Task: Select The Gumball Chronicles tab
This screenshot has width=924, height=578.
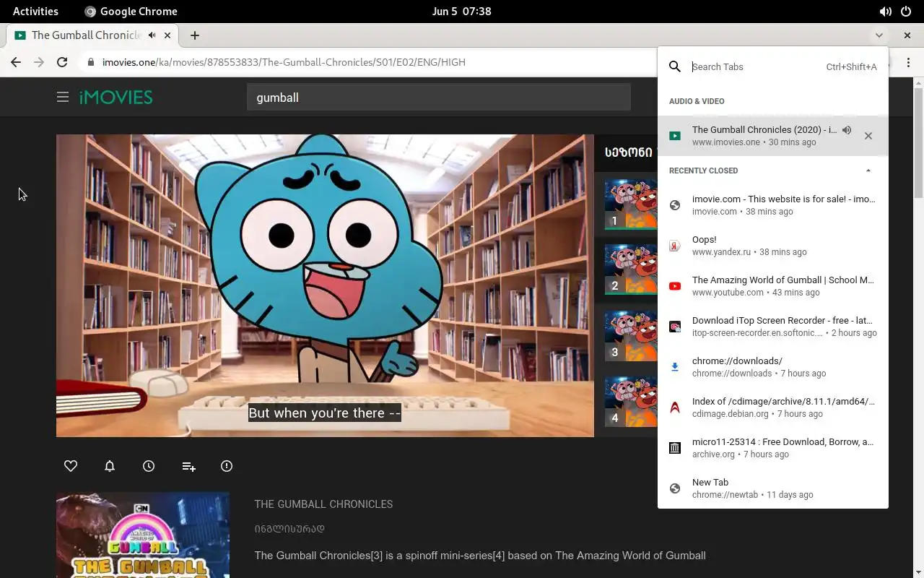Action: (x=92, y=35)
